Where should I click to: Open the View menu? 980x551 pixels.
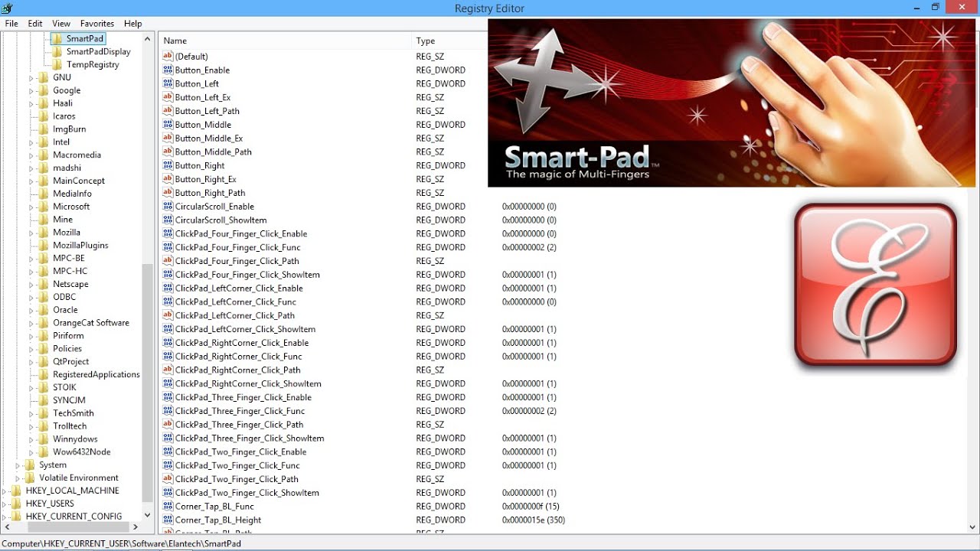[61, 24]
